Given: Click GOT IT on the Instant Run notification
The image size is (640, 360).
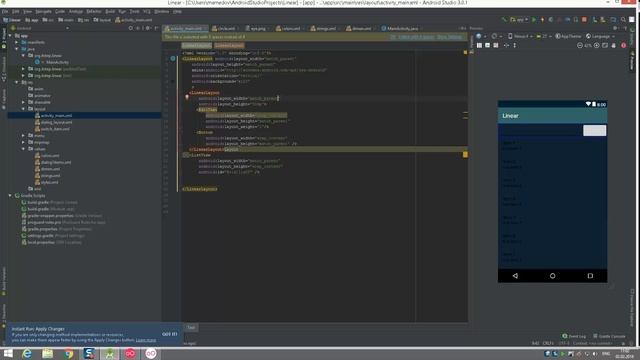Looking at the screenshot, I should coord(169,334).
